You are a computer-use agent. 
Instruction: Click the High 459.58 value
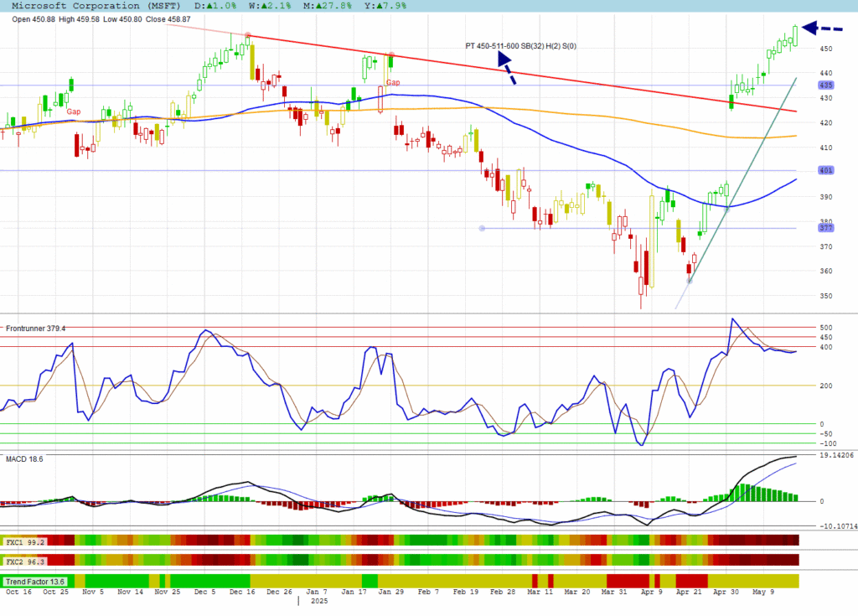(x=80, y=19)
